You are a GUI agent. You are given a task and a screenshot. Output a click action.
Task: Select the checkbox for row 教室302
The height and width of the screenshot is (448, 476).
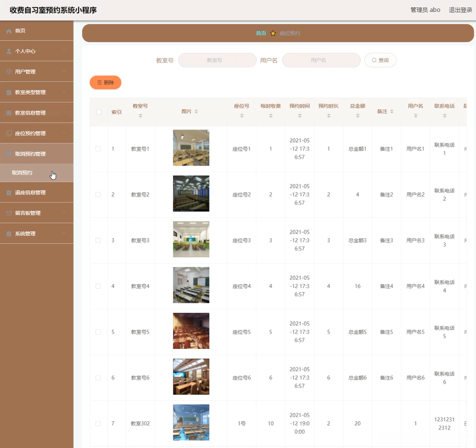point(99,423)
